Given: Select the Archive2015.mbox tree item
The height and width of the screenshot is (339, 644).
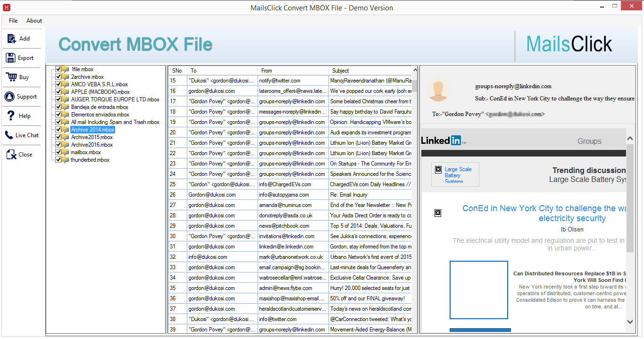Looking at the screenshot, I should coord(92,137).
